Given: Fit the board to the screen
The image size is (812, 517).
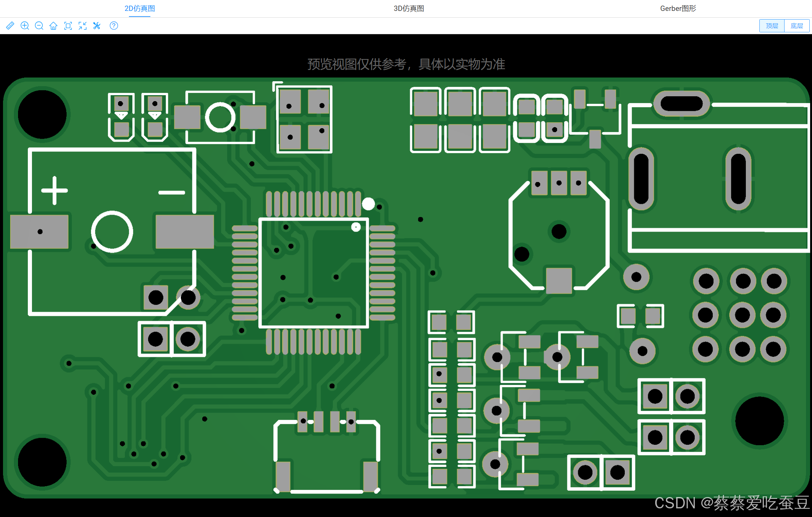Looking at the screenshot, I should [68, 26].
